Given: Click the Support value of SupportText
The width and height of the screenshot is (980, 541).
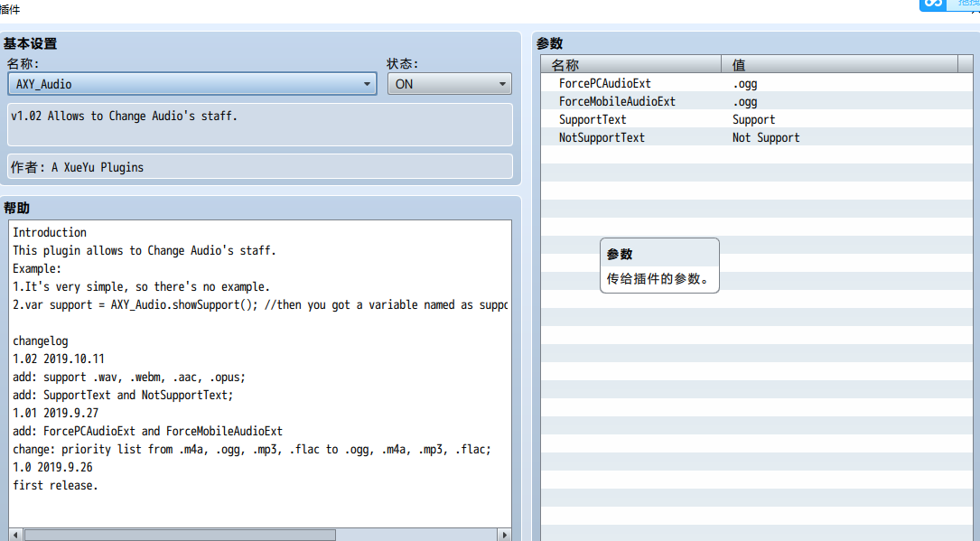Looking at the screenshot, I should tap(753, 119).
